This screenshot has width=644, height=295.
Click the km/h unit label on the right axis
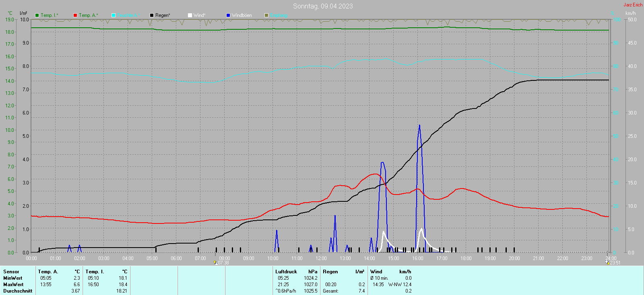630,13
